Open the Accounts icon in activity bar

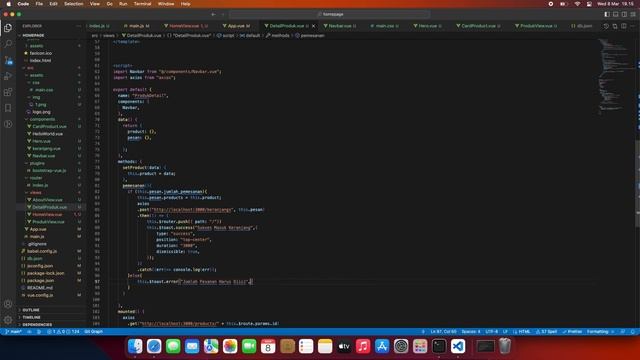(x=8, y=304)
